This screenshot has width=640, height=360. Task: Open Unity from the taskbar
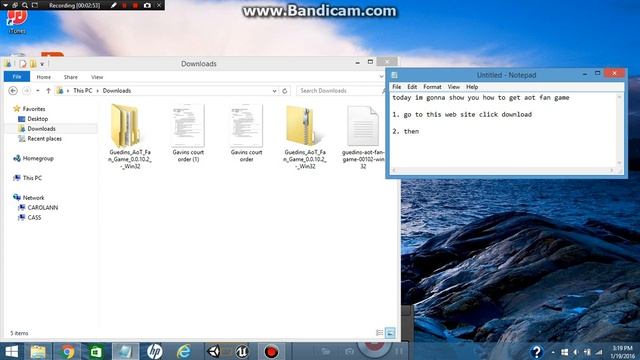pos(213,351)
